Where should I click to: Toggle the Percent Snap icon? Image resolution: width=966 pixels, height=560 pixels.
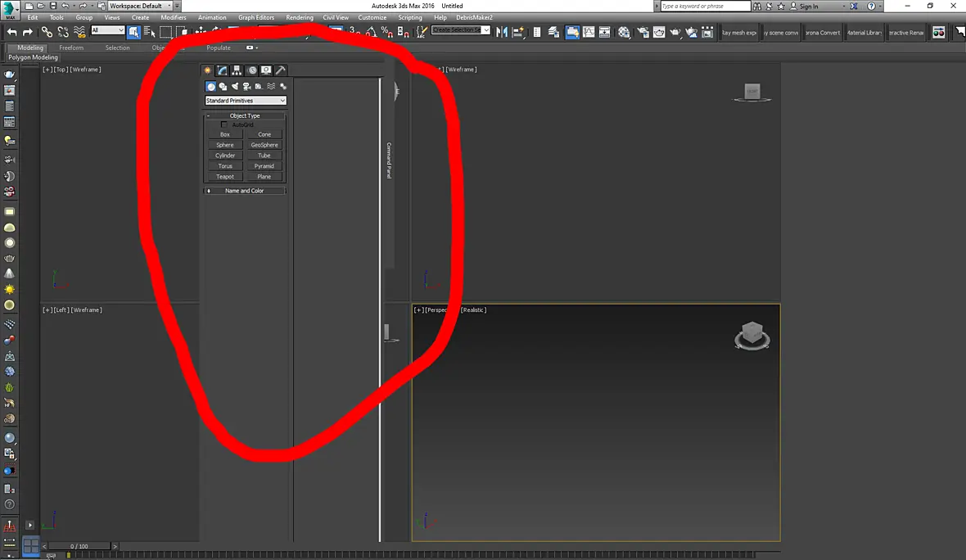(x=387, y=32)
